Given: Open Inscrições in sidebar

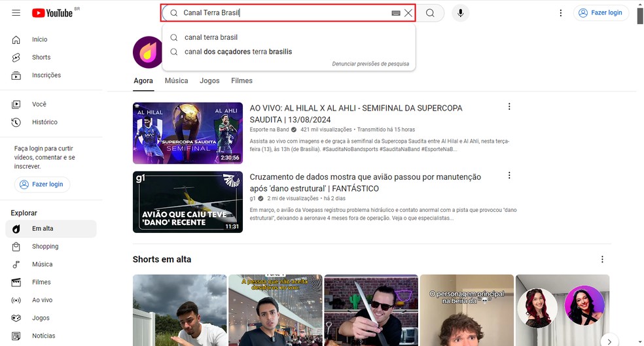Looking at the screenshot, I should (x=51, y=75).
